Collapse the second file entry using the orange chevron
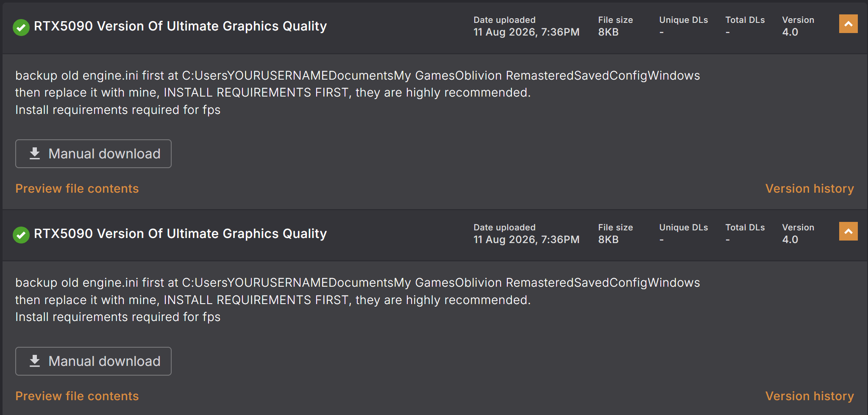The image size is (868, 415). (x=848, y=231)
